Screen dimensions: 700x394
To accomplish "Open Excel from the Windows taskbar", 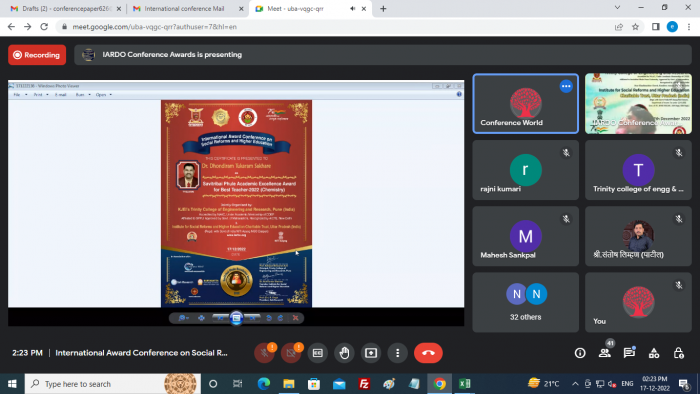I will [464, 384].
